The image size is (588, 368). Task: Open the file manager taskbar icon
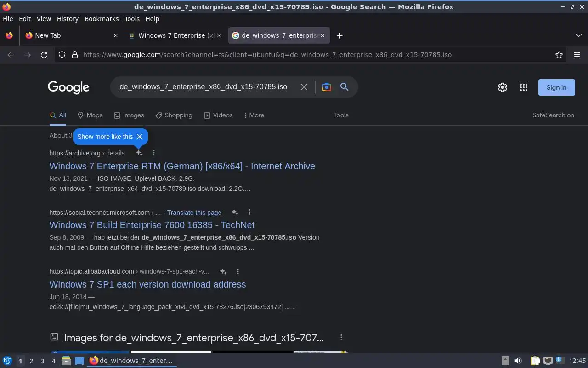click(x=66, y=361)
